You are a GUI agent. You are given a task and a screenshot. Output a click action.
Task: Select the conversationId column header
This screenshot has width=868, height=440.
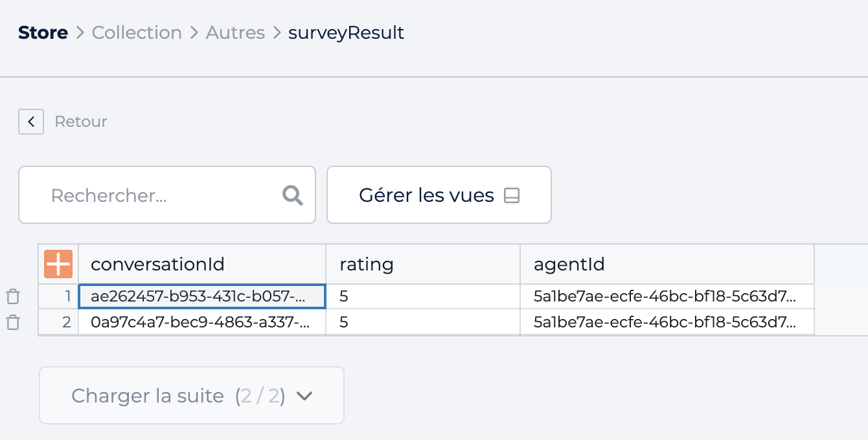[202, 264]
